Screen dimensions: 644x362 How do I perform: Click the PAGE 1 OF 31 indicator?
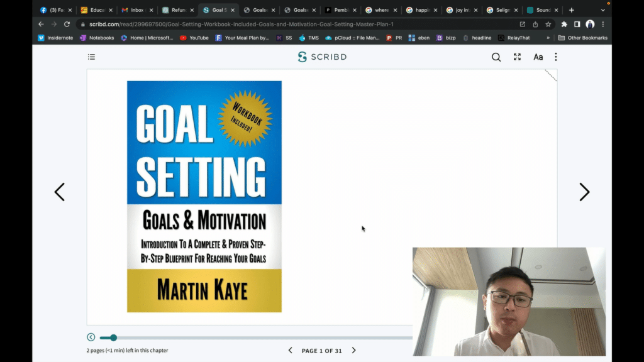(321, 351)
